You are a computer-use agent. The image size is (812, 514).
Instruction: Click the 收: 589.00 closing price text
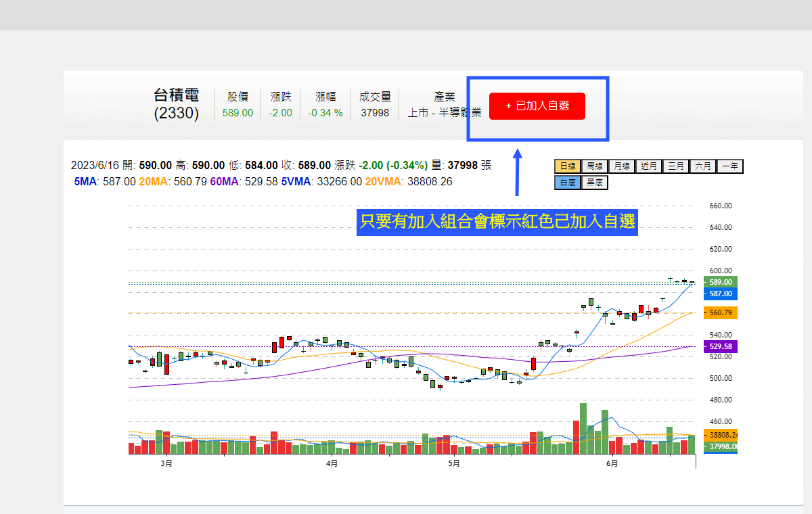308,165
